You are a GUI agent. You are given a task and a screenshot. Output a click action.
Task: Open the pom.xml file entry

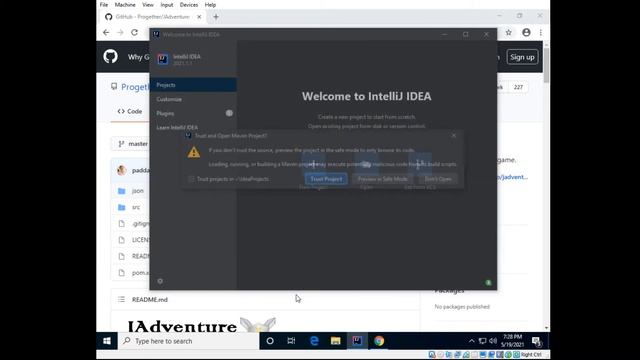pyautogui.click(x=140, y=273)
